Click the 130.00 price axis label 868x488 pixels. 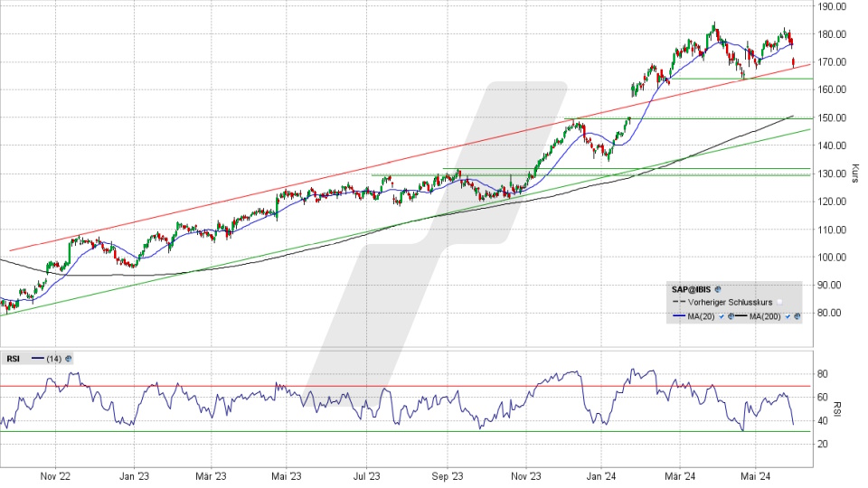point(833,174)
